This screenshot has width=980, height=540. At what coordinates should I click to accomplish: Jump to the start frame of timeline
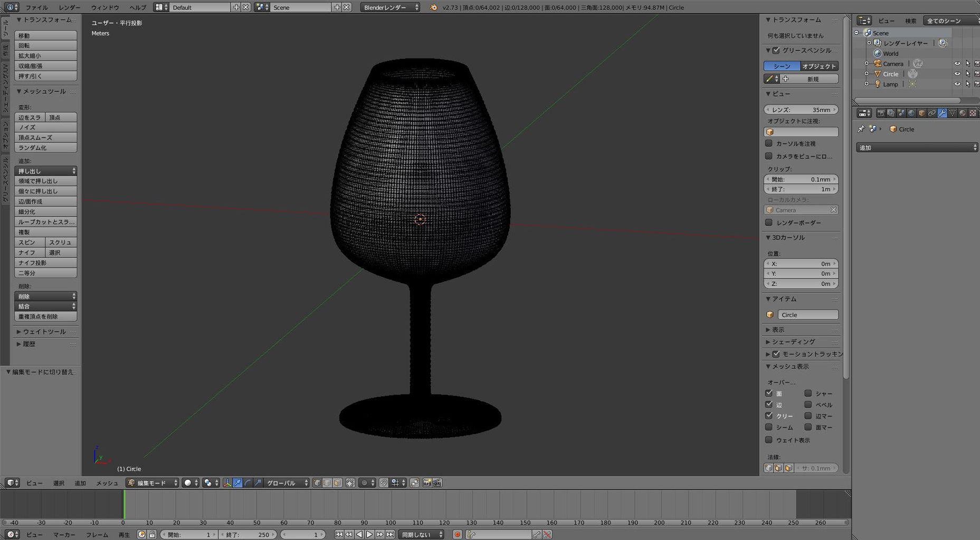point(339,534)
